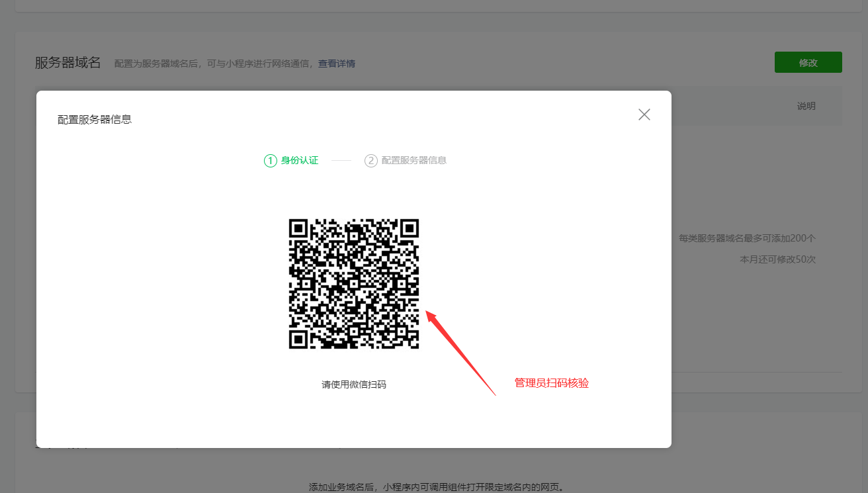Close the 配置服务器信息 dialog
Viewport: 868px width, 493px height.
click(644, 114)
